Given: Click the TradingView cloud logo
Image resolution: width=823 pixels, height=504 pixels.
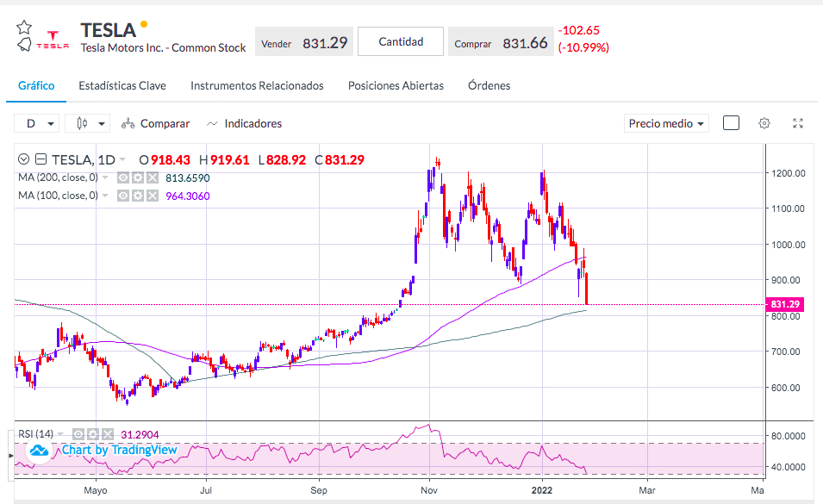Looking at the screenshot, I should click(x=39, y=451).
